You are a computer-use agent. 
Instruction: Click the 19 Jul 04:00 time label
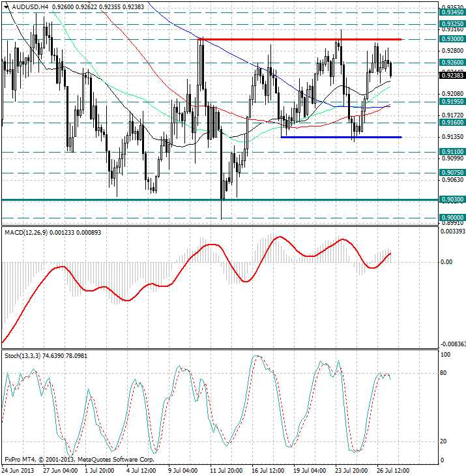click(x=310, y=471)
